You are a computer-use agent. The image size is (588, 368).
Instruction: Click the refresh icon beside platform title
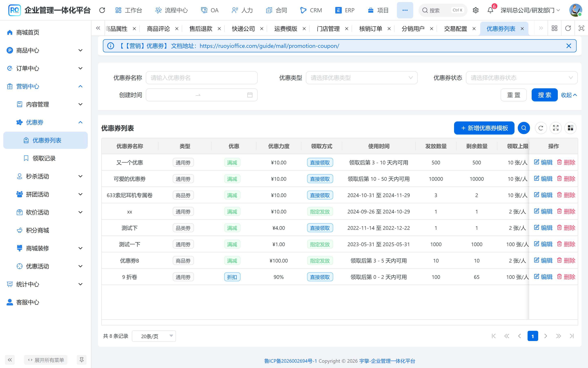click(x=102, y=10)
